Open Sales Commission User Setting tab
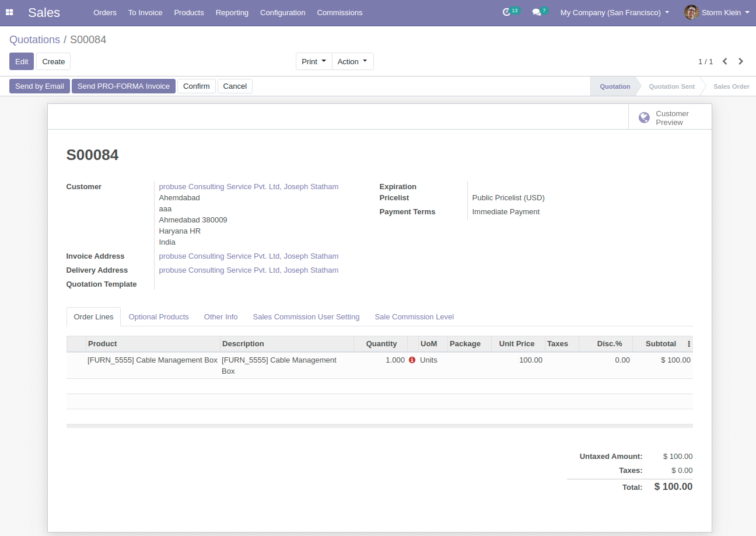Screen dimensions: 756x536 306,316
